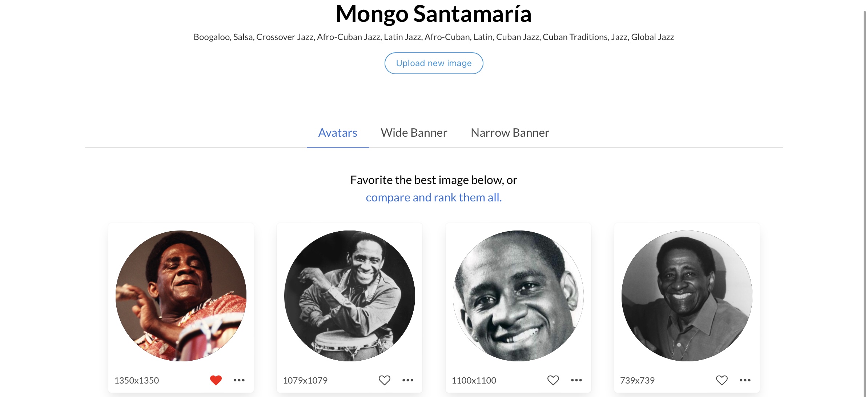The width and height of the screenshot is (868, 397).
Task: Select the black-and-white conga drum avatar
Action: pos(350,296)
